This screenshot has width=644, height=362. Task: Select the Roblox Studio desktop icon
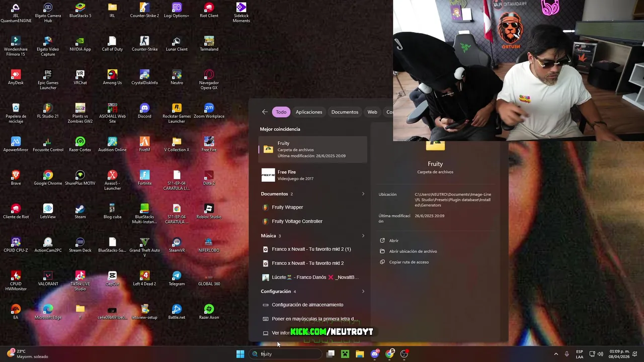click(x=209, y=212)
